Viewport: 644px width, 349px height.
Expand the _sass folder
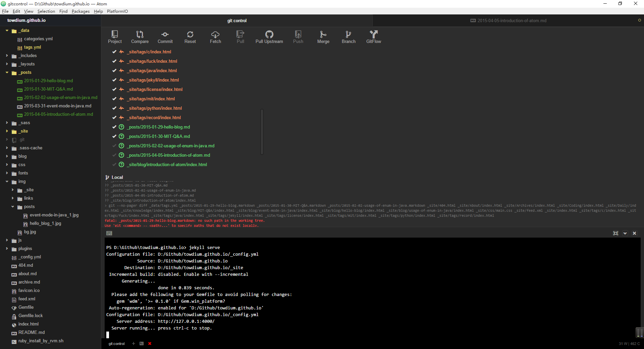[7, 123]
